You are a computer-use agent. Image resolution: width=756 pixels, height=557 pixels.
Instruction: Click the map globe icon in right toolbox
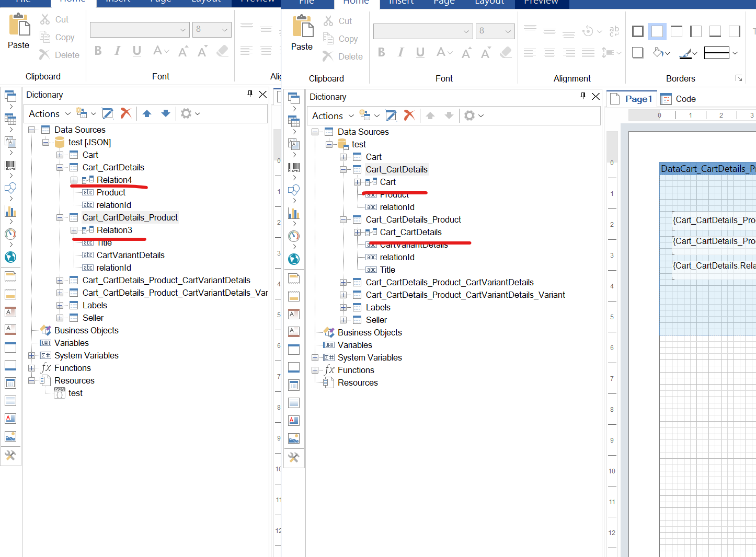point(294,259)
